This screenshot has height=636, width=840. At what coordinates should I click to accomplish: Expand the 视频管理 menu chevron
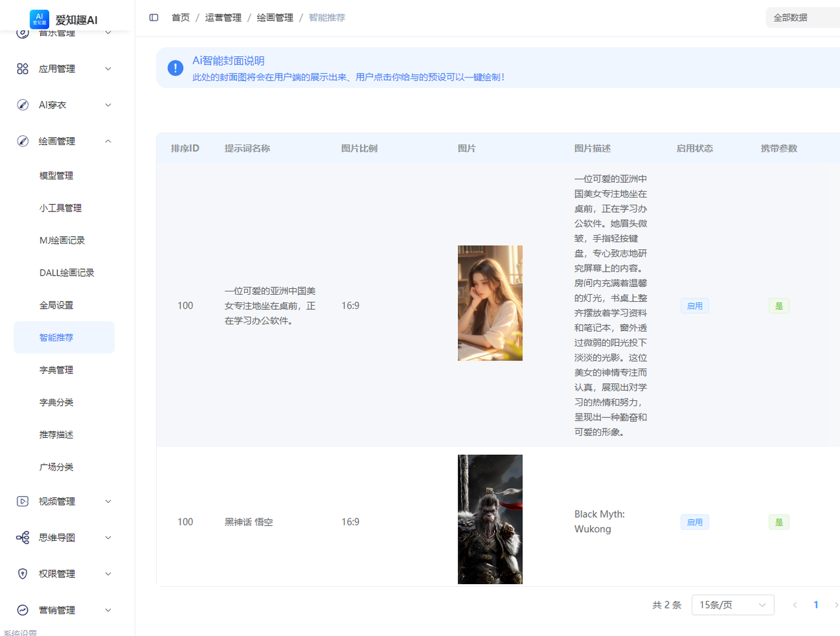(108, 501)
